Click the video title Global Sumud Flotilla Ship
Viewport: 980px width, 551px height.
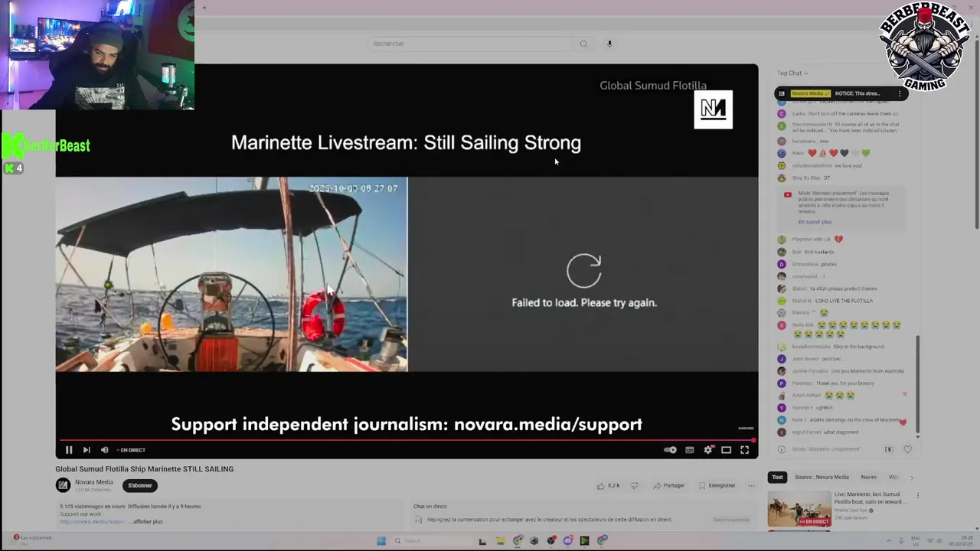[144, 469]
